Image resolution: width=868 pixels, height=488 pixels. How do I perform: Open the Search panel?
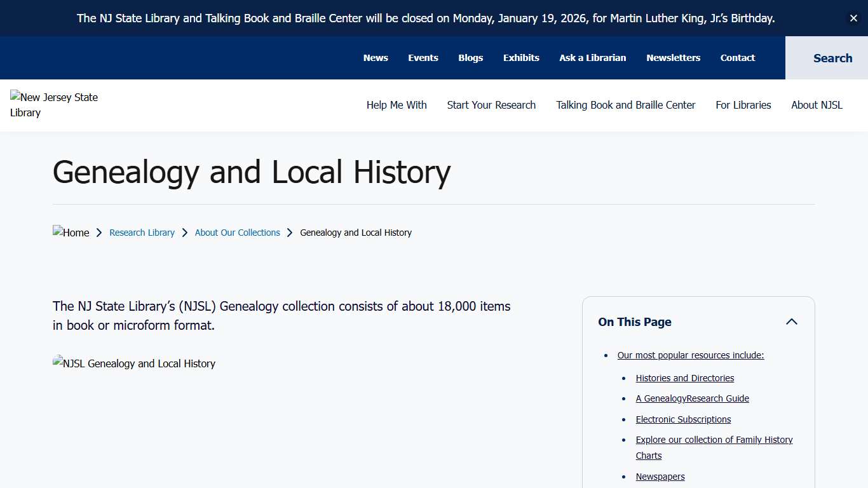click(832, 58)
